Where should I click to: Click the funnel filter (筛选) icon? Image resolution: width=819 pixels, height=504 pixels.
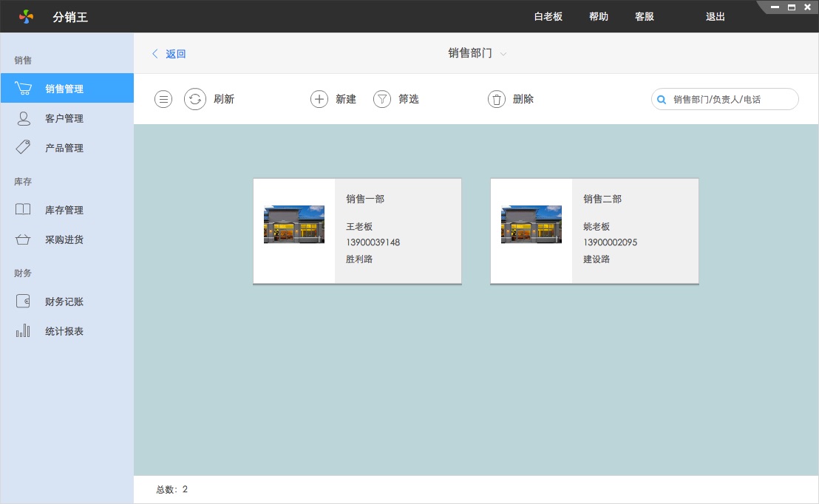(381, 99)
